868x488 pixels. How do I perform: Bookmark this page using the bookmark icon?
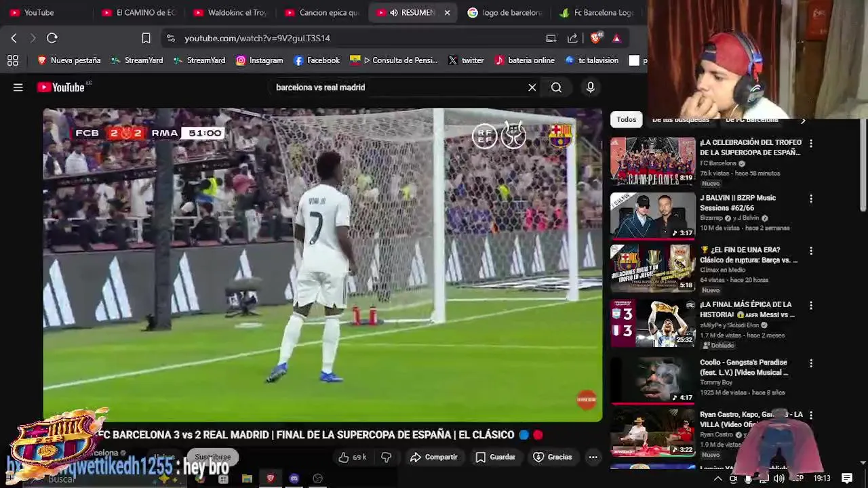click(146, 39)
